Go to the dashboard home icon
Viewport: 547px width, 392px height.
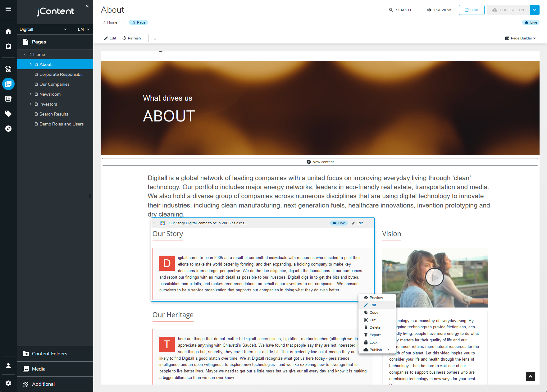pyautogui.click(x=8, y=31)
